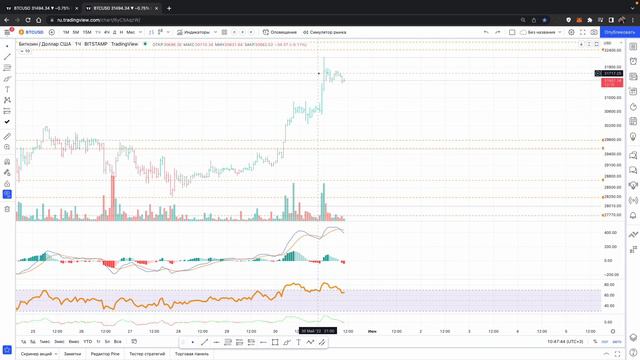Toggle the лог log scale option
This screenshot has height=360, width=640.
point(604,342)
